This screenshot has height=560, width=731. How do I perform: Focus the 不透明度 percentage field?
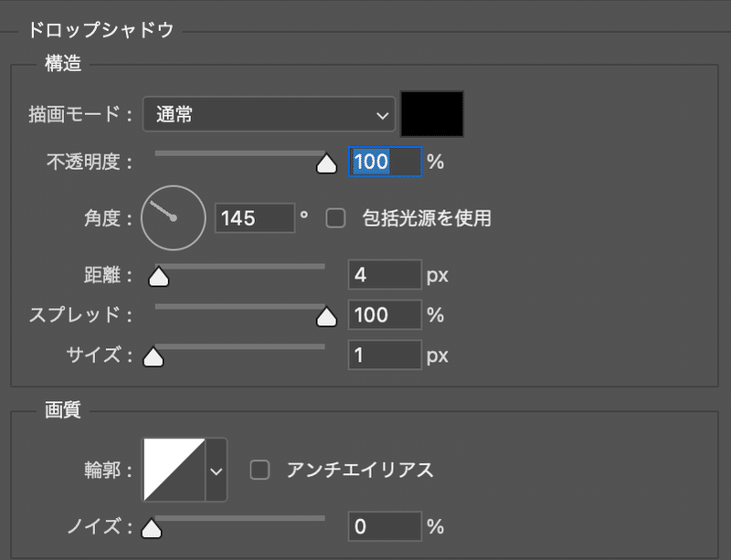tap(385, 162)
